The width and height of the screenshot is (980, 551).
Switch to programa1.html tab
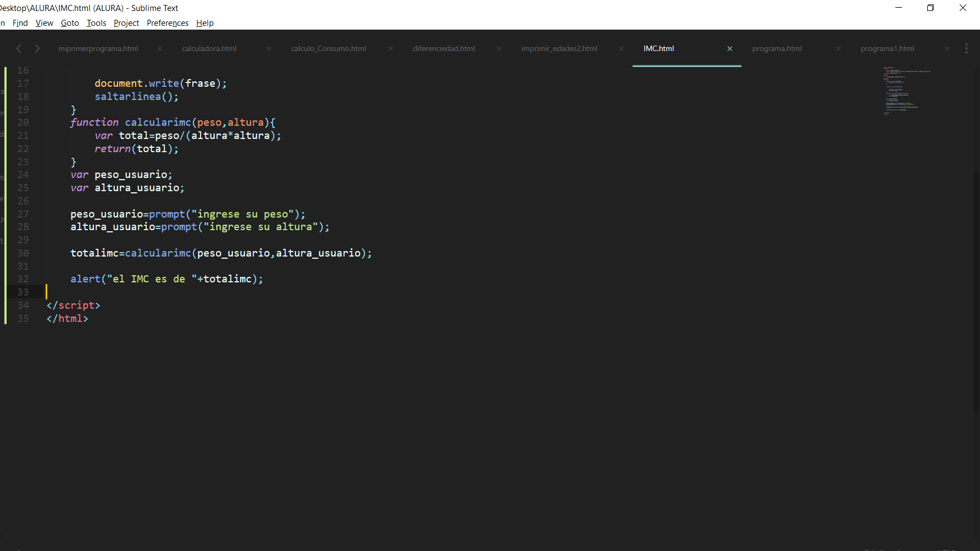888,48
